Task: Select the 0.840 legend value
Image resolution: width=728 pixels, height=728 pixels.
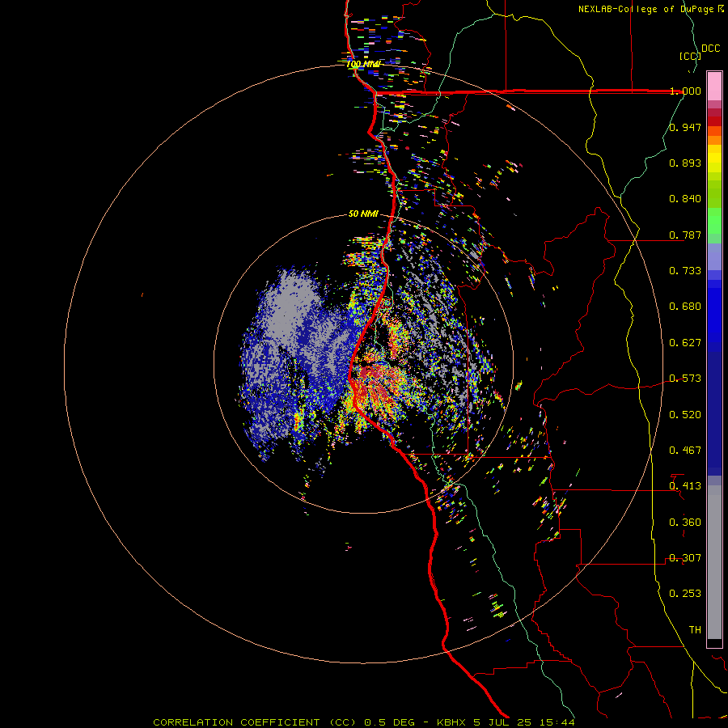Action: coord(685,199)
